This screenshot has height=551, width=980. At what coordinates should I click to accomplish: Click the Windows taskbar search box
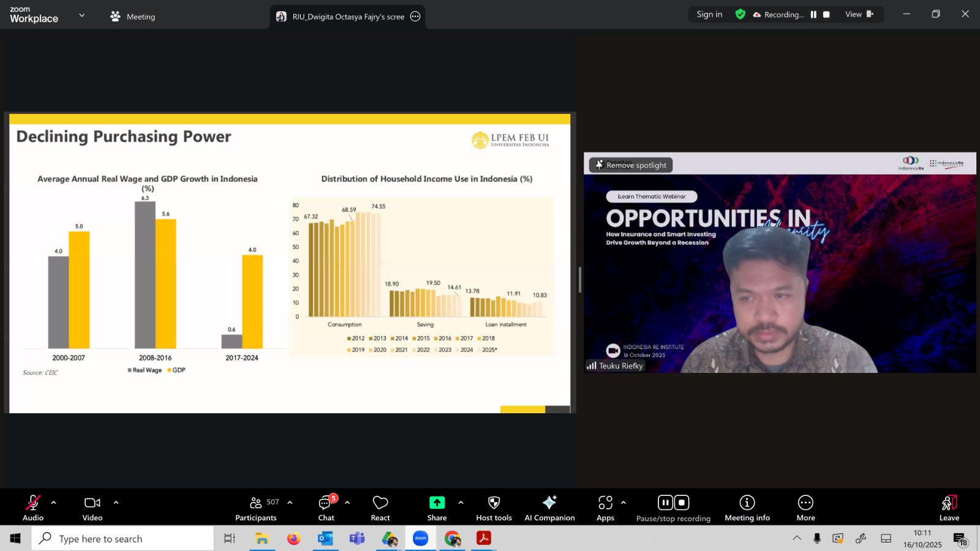tap(123, 539)
